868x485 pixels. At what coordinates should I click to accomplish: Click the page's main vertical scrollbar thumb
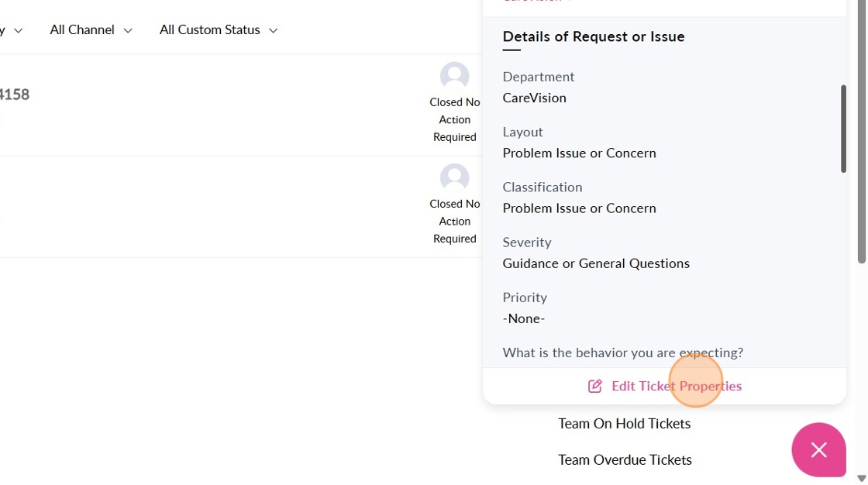point(862,132)
